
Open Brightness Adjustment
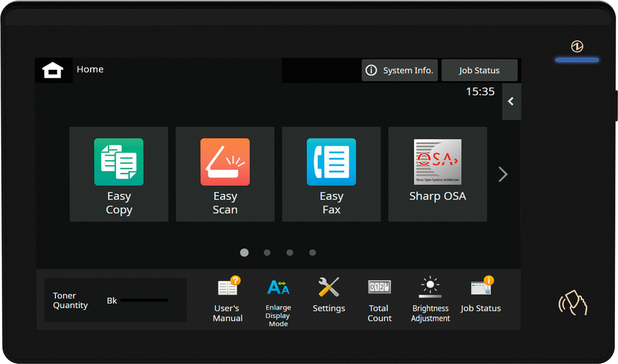(430, 300)
